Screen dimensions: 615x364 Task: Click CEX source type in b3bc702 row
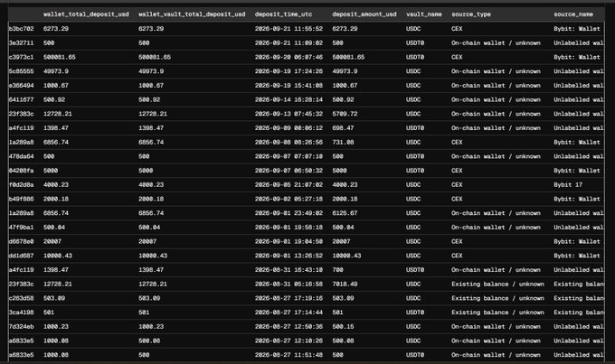[x=457, y=29]
